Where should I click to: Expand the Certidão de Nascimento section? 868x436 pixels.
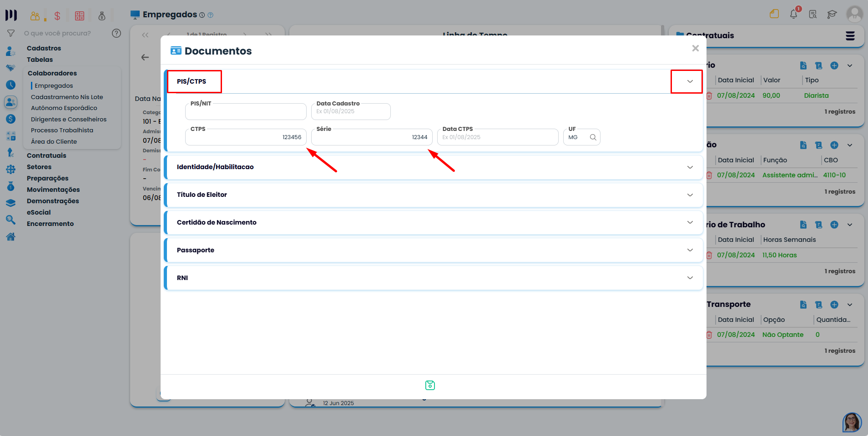point(690,222)
